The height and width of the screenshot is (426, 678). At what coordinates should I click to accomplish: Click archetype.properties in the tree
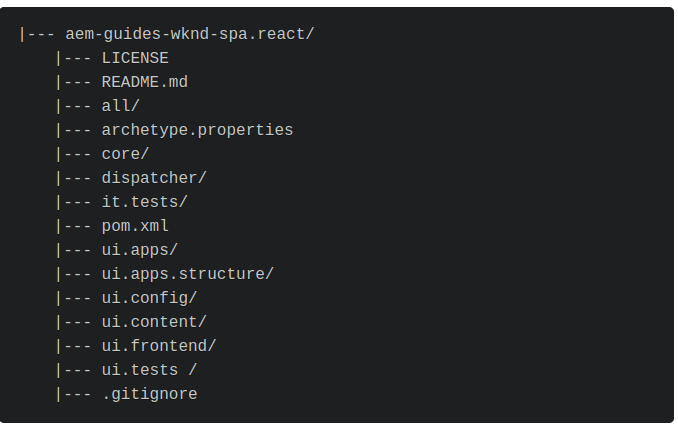(x=197, y=130)
